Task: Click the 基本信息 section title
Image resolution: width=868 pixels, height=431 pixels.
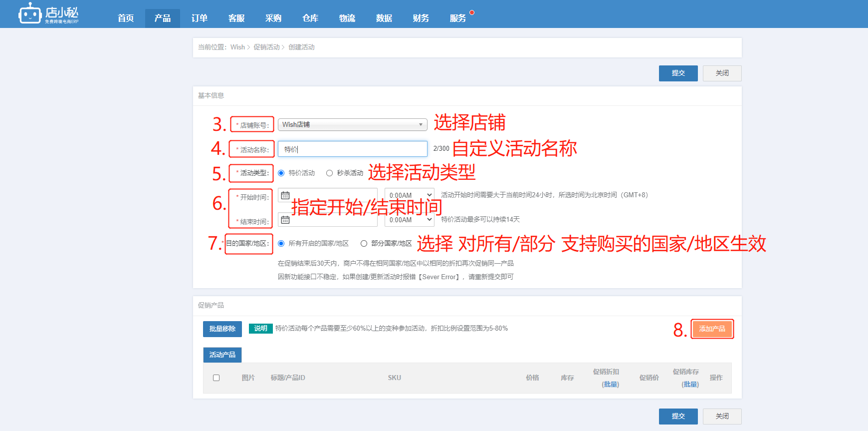Action: coord(211,96)
